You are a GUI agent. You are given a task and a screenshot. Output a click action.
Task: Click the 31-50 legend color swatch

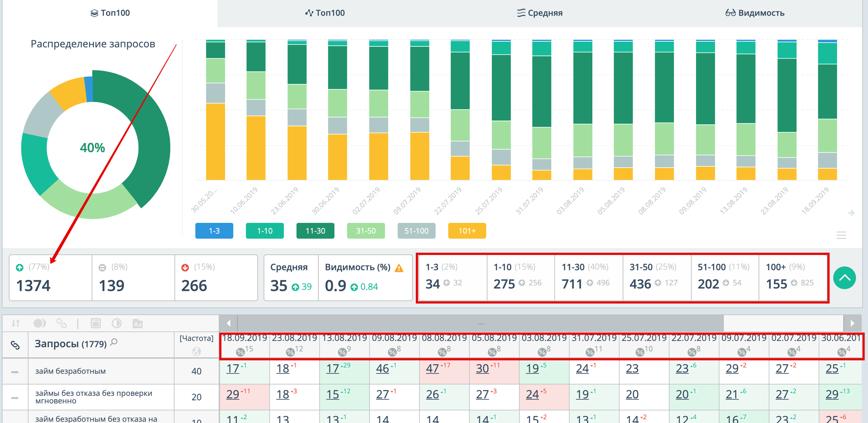point(366,231)
